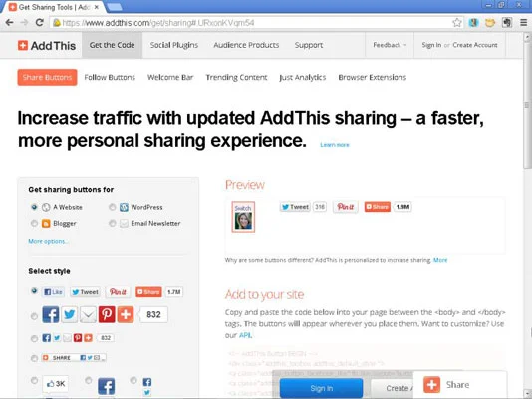Expand More options link under sharing buttons

coord(48,241)
